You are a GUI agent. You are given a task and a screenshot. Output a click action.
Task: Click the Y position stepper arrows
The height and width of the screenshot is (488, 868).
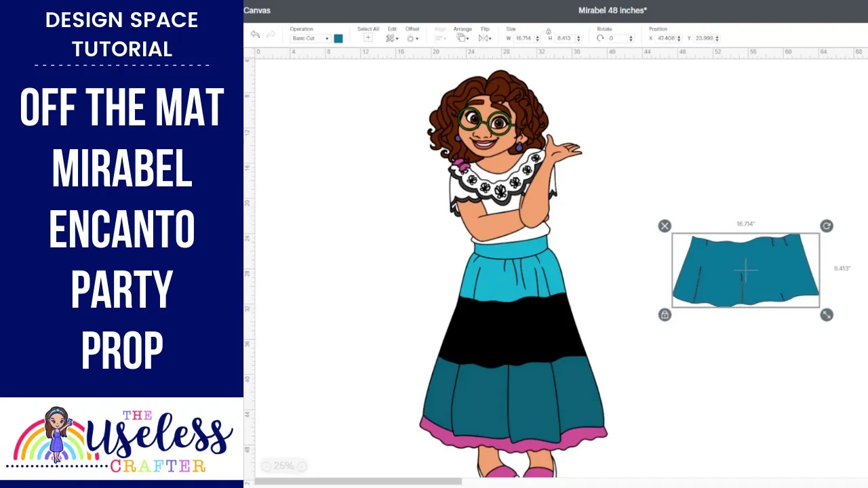[717, 39]
